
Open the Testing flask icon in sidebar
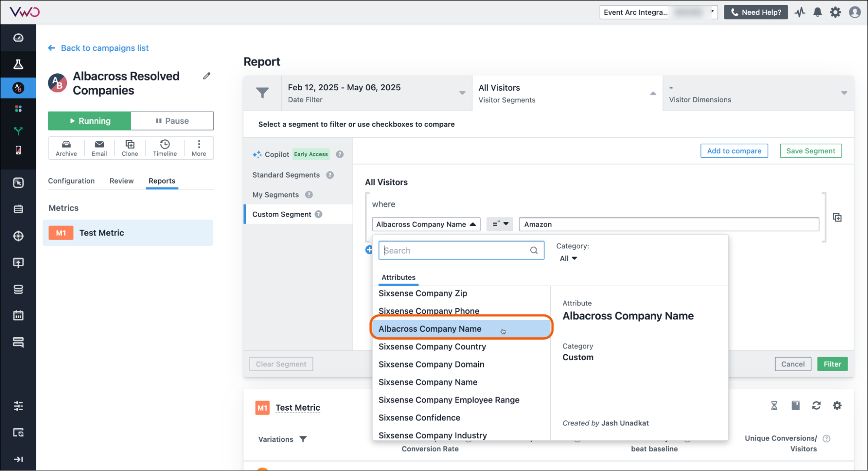[18, 64]
